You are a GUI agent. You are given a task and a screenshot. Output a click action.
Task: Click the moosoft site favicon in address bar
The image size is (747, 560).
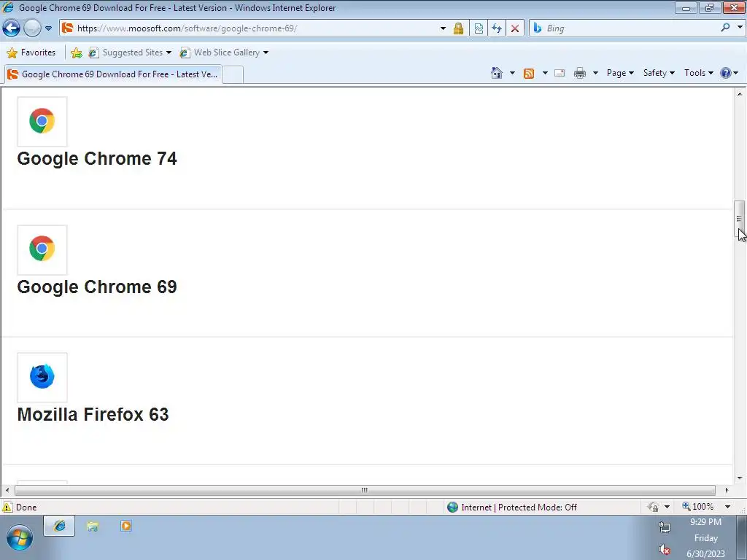68,28
